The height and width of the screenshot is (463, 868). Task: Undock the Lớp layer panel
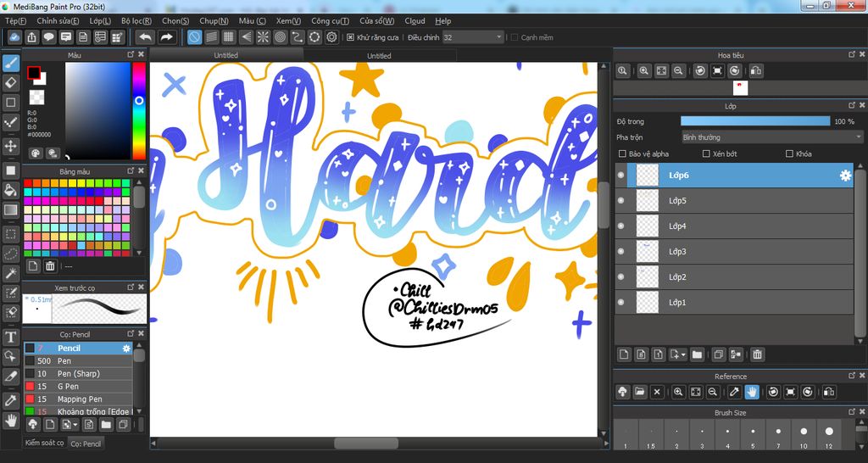(852, 105)
